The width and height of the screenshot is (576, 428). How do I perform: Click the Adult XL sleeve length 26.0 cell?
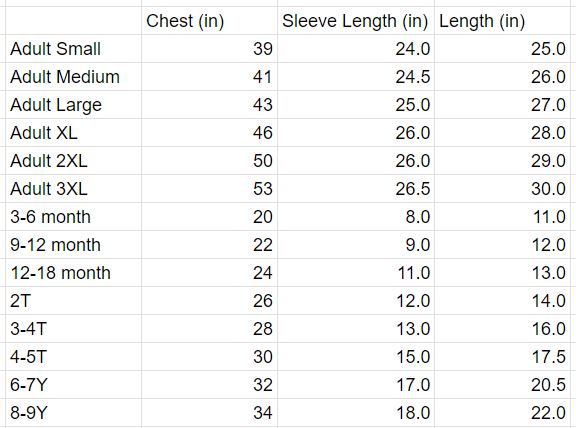point(356,133)
